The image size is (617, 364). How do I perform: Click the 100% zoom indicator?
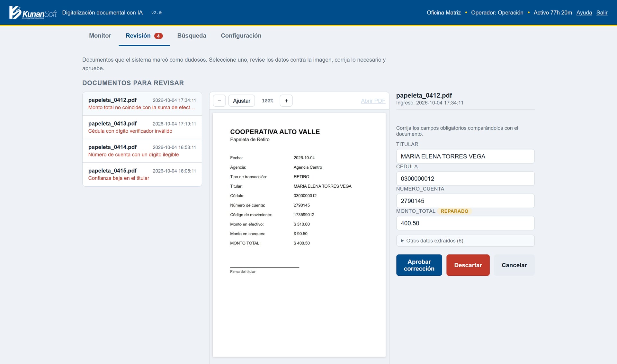click(267, 101)
